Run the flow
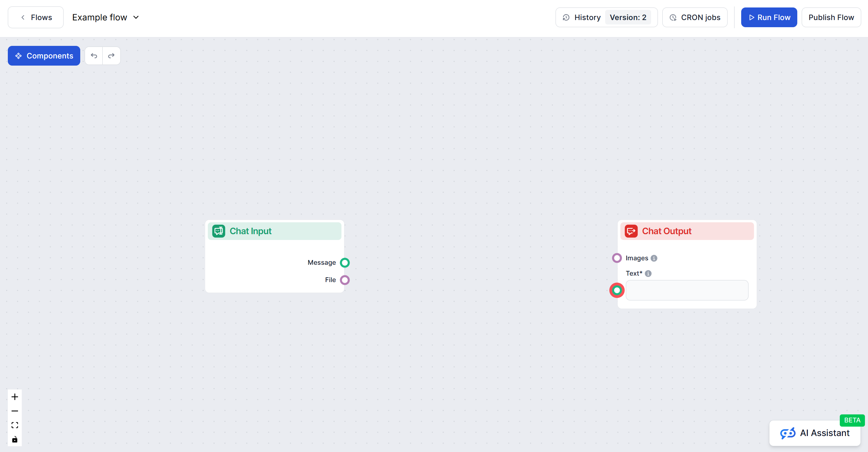This screenshot has height=452, width=868. coord(769,17)
